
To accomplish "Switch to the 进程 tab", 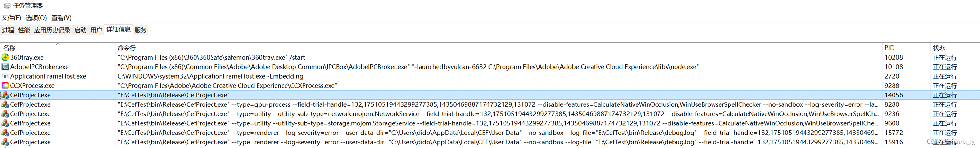I will pos(8,30).
